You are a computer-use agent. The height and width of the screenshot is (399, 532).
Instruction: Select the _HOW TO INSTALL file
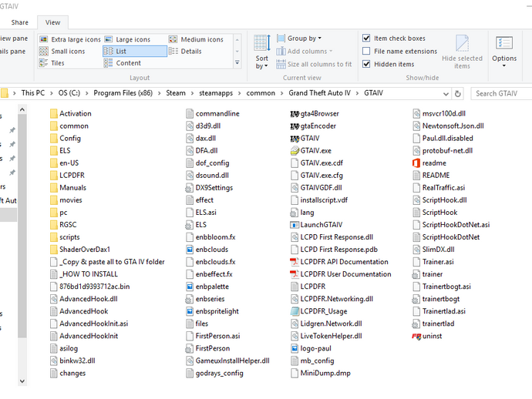point(84,274)
